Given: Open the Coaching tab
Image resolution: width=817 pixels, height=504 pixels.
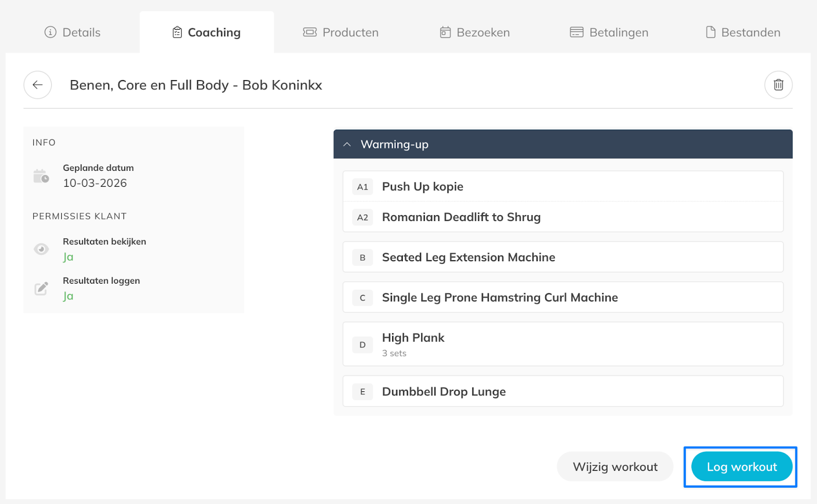Looking at the screenshot, I should coord(207,33).
